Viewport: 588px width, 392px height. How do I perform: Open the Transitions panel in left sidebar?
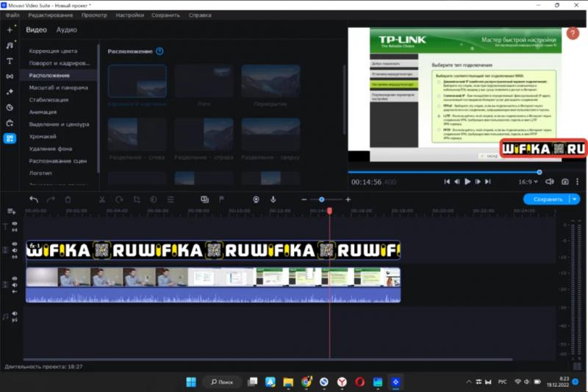(x=10, y=76)
